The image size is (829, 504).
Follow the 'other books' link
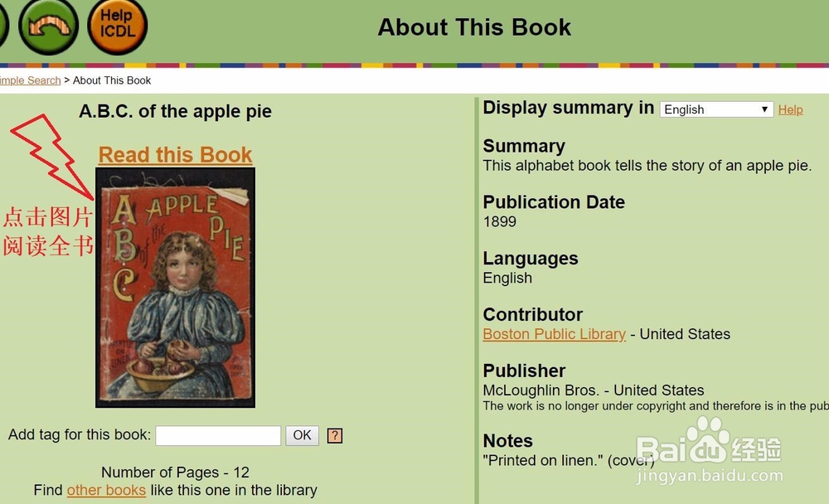click(x=106, y=490)
